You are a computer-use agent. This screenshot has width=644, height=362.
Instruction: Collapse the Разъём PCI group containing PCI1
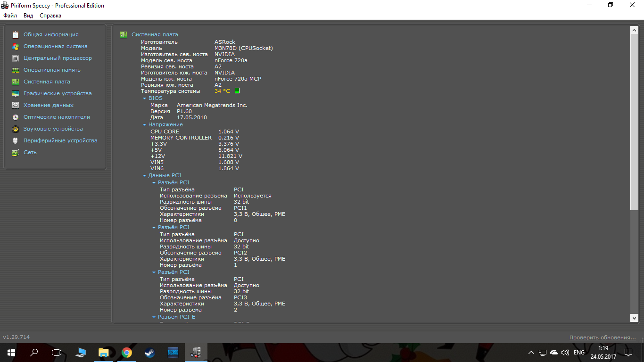coord(154,183)
